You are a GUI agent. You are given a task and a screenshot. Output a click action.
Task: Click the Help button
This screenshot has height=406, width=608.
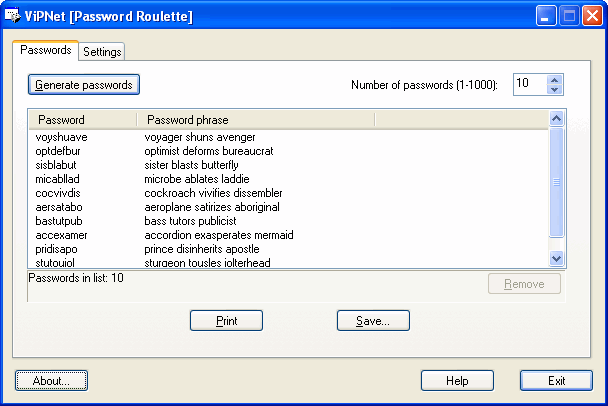(x=457, y=380)
